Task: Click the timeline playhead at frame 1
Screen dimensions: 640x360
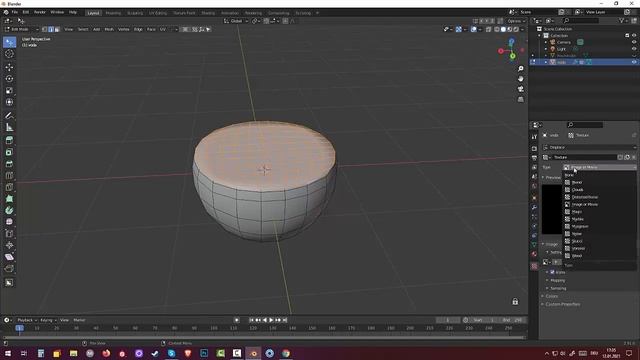Action: click(x=19, y=328)
